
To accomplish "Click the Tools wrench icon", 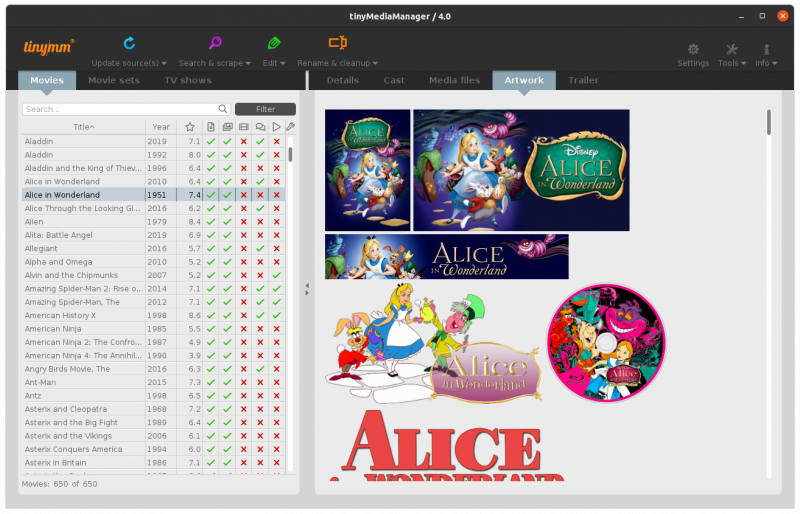I will pyautogui.click(x=732, y=49).
